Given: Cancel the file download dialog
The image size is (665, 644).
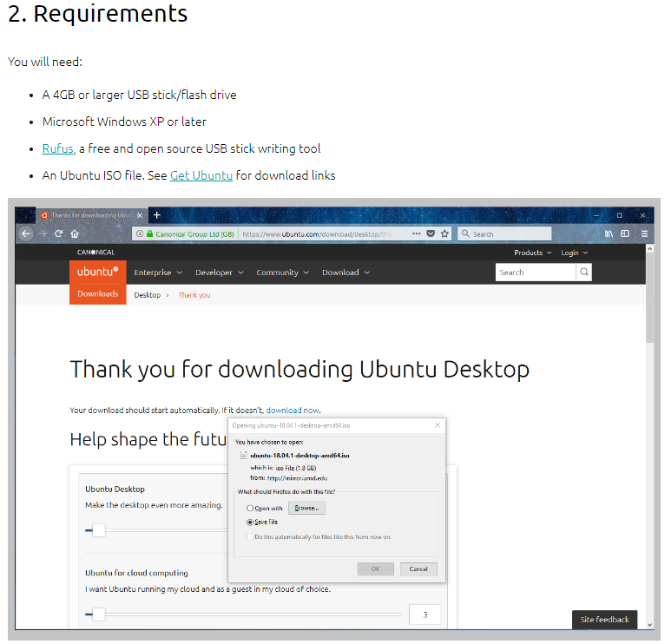Looking at the screenshot, I should pos(418,569).
